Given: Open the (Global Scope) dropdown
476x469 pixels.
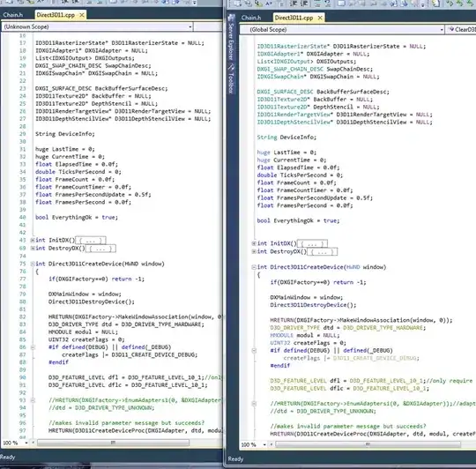Looking at the screenshot, I should (342, 29).
